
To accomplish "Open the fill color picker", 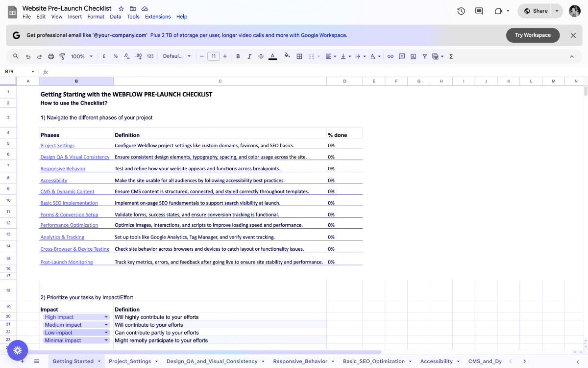I will [x=287, y=56].
